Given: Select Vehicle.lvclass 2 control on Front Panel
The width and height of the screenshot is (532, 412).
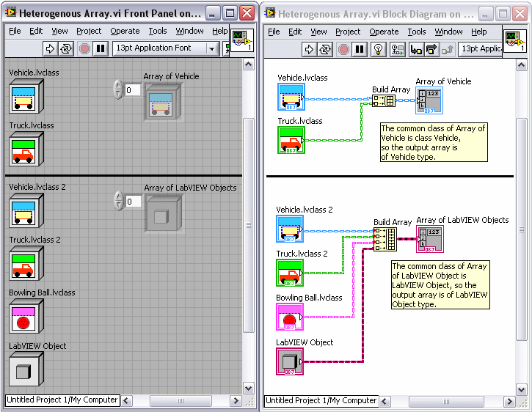Looking at the screenshot, I should (26, 210).
